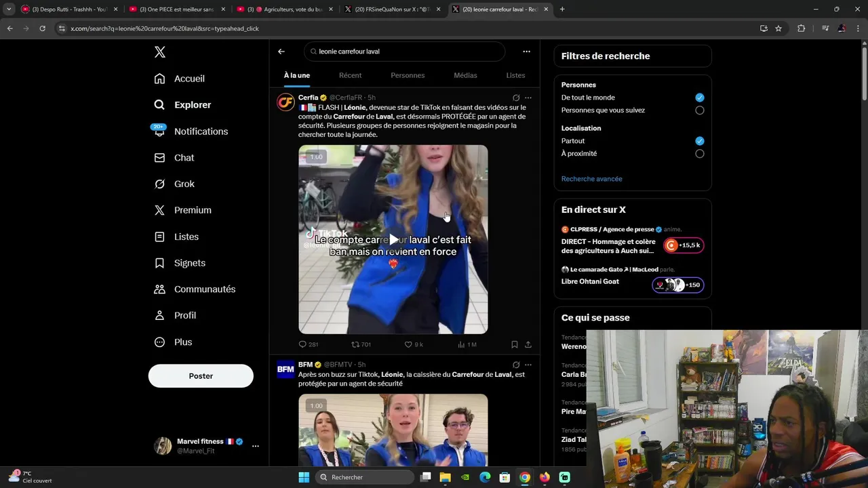Image resolution: width=868 pixels, height=488 pixels.
Task: Click taskbar Rechercher search box
Action: click(366, 477)
